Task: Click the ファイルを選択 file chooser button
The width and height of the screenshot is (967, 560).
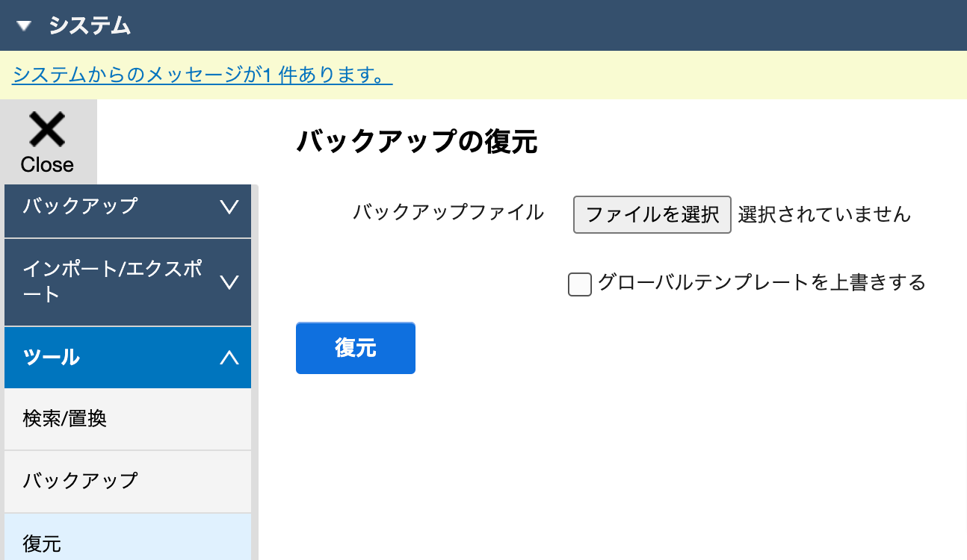Action: [x=652, y=215]
